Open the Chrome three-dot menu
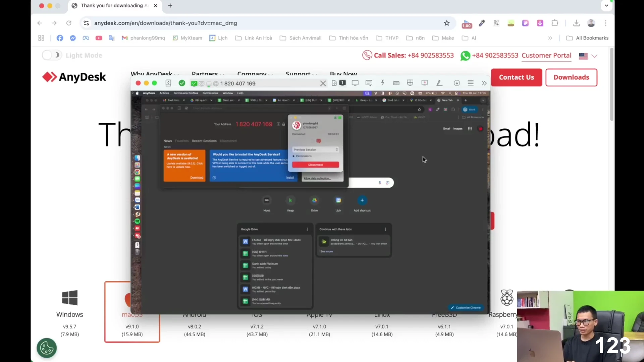644x362 pixels. [x=605, y=23]
